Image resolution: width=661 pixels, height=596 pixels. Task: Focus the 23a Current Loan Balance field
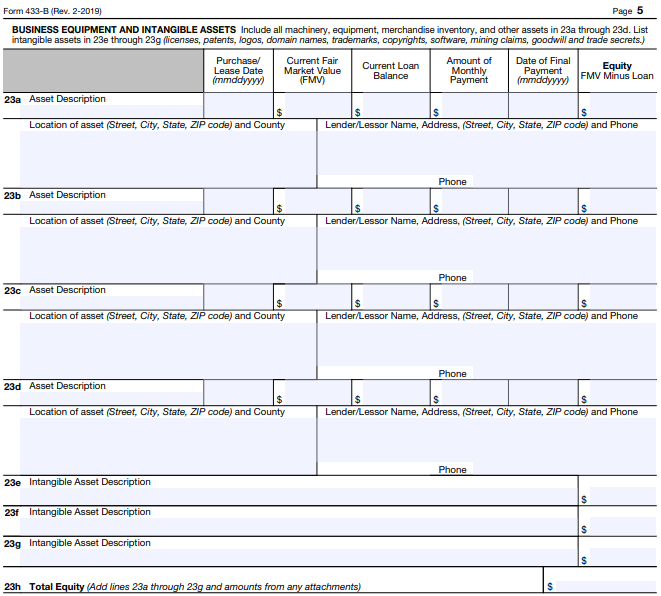(x=395, y=106)
